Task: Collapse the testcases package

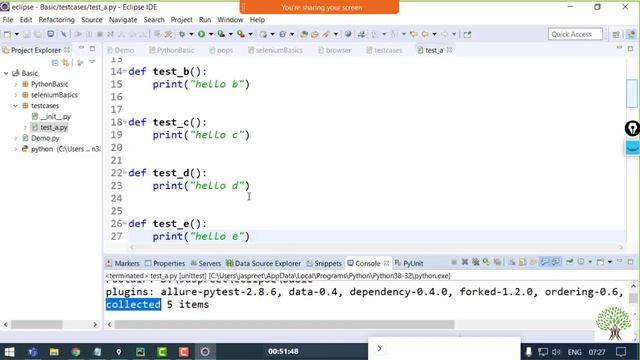Action: [16, 106]
